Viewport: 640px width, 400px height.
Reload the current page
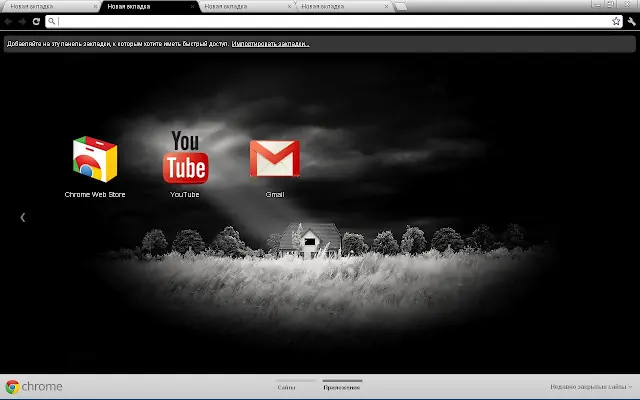(36, 21)
